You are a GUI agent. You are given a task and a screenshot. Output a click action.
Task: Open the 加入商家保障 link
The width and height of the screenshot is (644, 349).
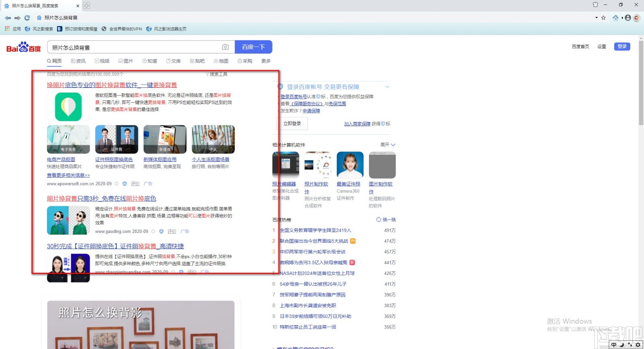pos(357,124)
